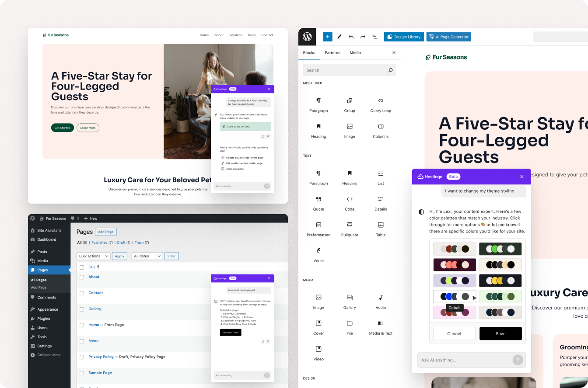The height and width of the screenshot is (388, 588).
Task: Insert the File block
Action: (350, 328)
